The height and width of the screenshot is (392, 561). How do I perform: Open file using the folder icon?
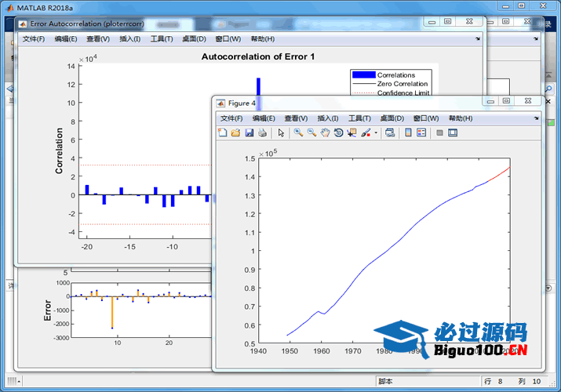click(x=235, y=133)
